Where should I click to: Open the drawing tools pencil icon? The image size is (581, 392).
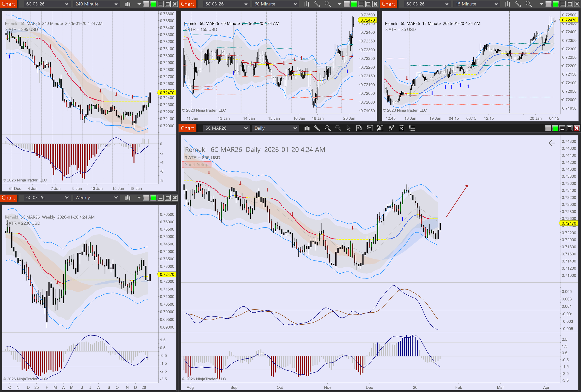[x=317, y=128]
